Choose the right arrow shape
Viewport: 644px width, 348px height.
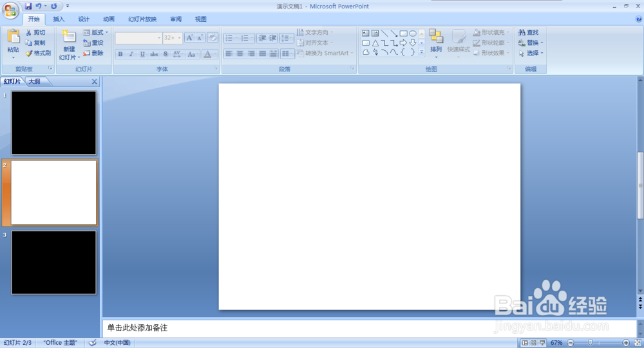tap(403, 43)
